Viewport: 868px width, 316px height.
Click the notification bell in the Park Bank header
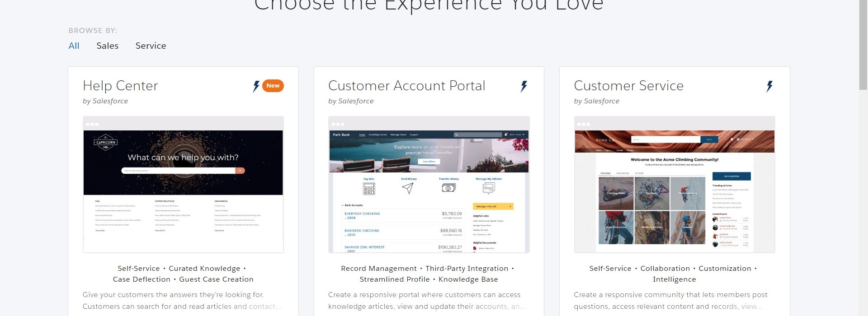[506, 135]
